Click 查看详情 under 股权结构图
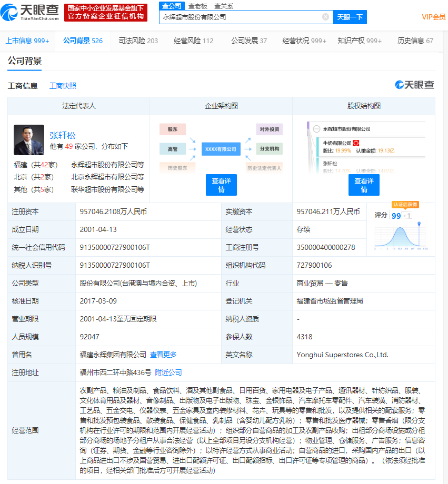 click(x=364, y=185)
